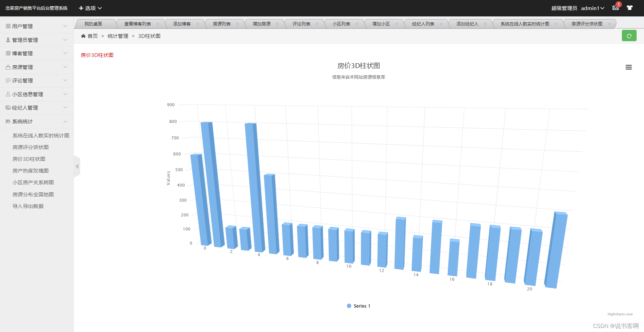Close the 经纪人列表 tab
Screen dimensions: 644x332
[441, 24]
